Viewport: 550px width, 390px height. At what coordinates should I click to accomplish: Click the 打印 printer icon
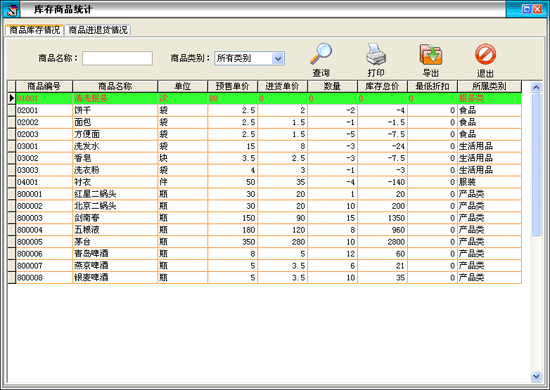tap(376, 53)
